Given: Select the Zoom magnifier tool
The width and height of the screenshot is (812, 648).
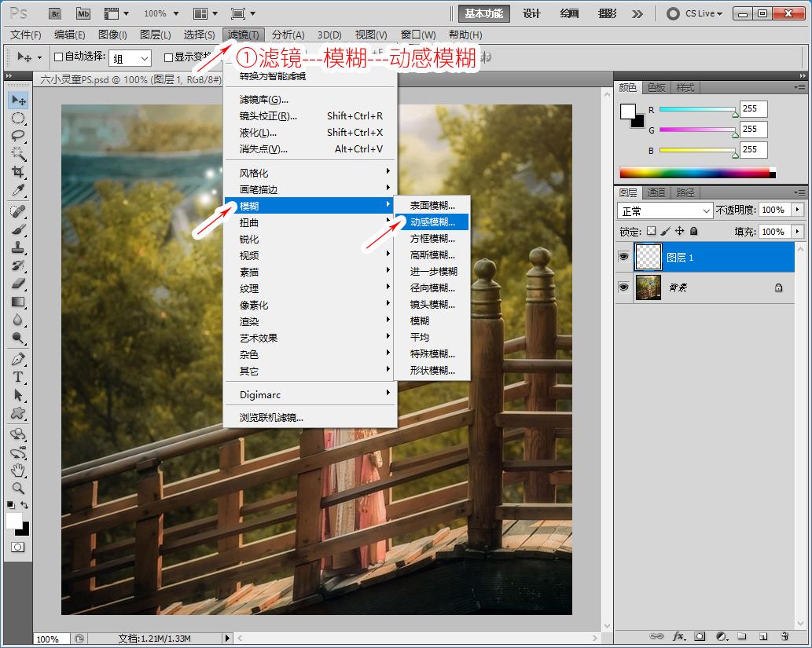Looking at the screenshot, I should (x=18, y=488).
